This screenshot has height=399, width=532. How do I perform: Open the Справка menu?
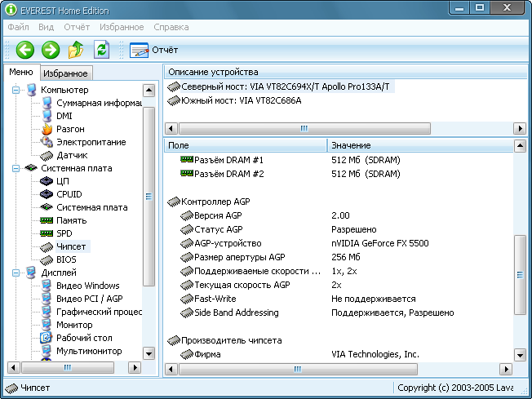[171, 27]
